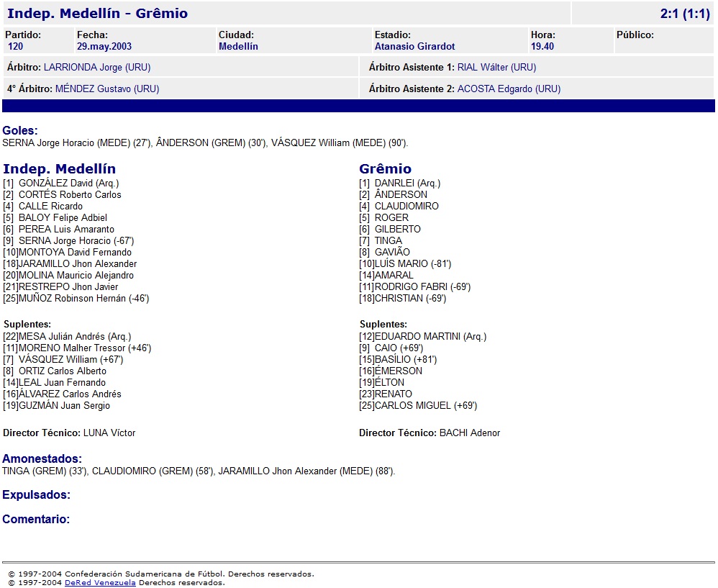
Task: Select player 'PEREA Luis Amaranto'
Action: pos(66,229)
